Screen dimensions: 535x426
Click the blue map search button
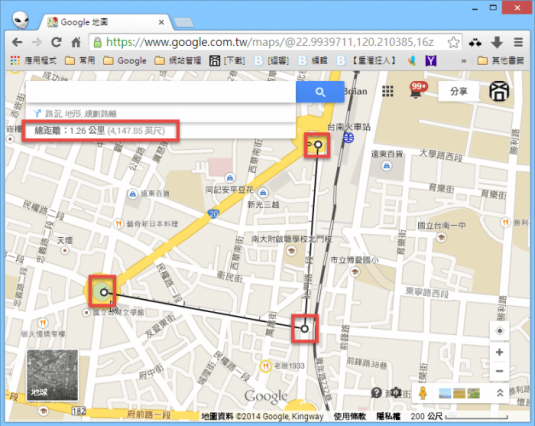pyautogui.click(x=320, y=92)
